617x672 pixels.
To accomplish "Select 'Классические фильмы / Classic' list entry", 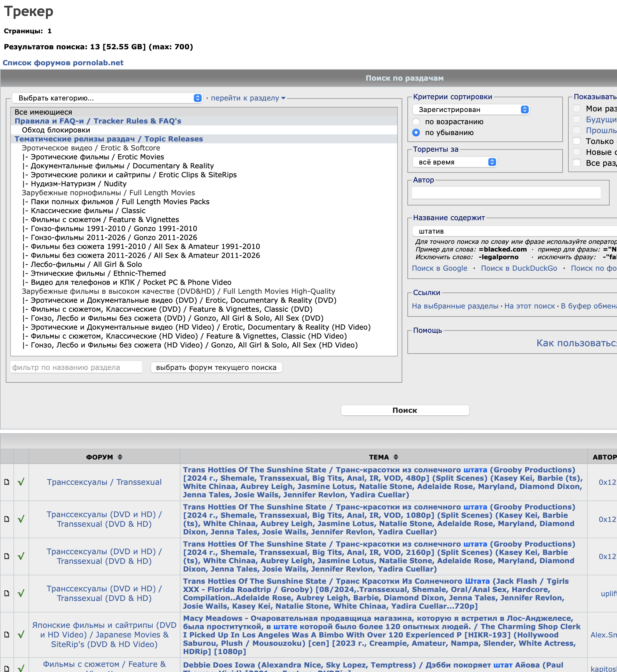I will [204, 211].
